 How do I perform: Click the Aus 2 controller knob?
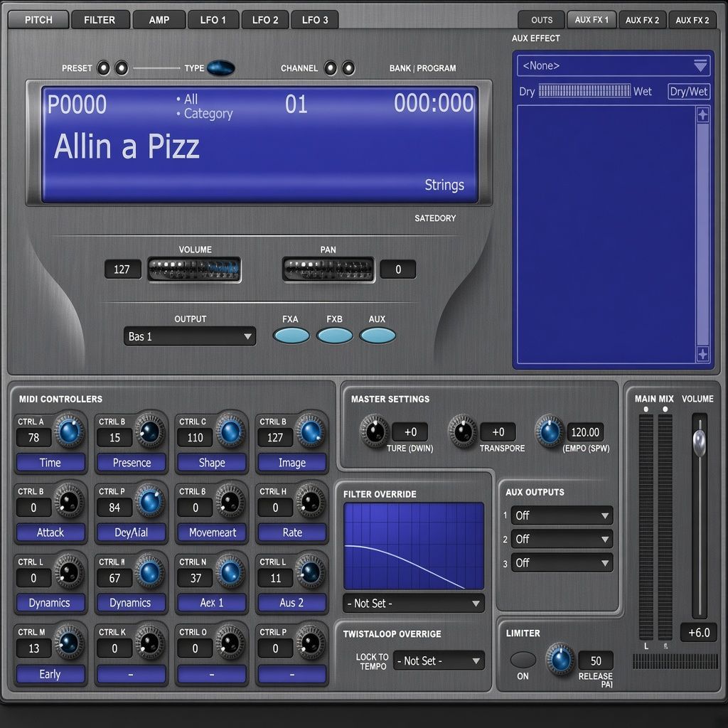pos(310,572)
